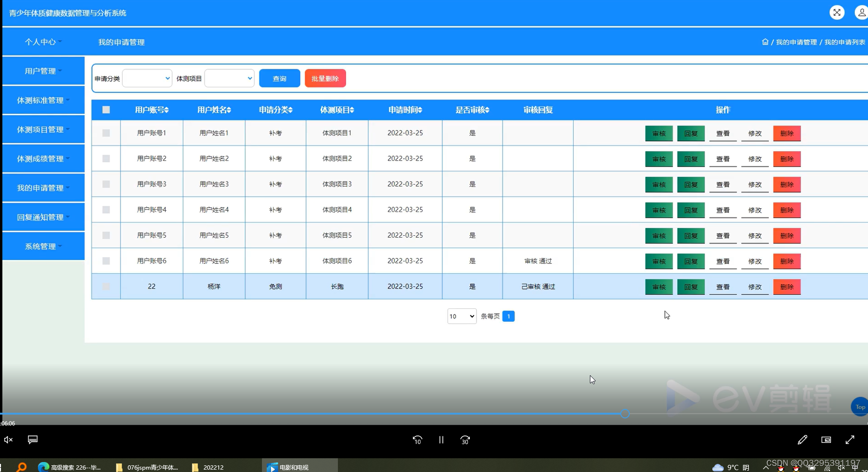Screen dimensions: 868x472
Task: Click the 批量删除 button
Action: pyautogui.click(x=325, y=78)
